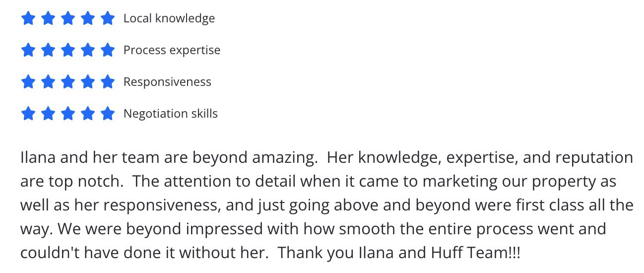Click first star in Process expertise row
644x273 pixels.
coord(28,50)
